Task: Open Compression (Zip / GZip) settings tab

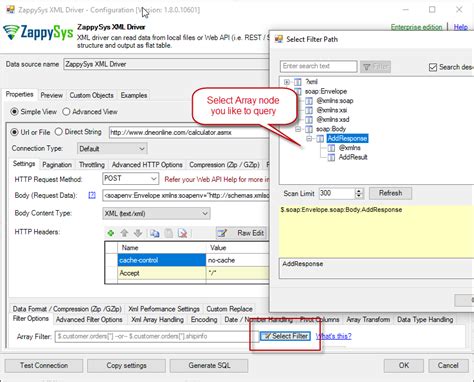Action: tap(224, 165)
